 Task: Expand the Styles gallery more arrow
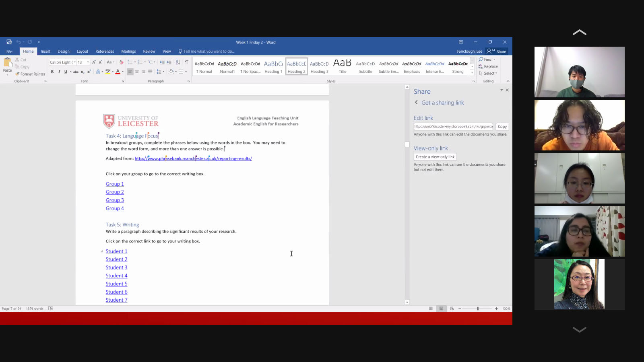pos(472,73)
